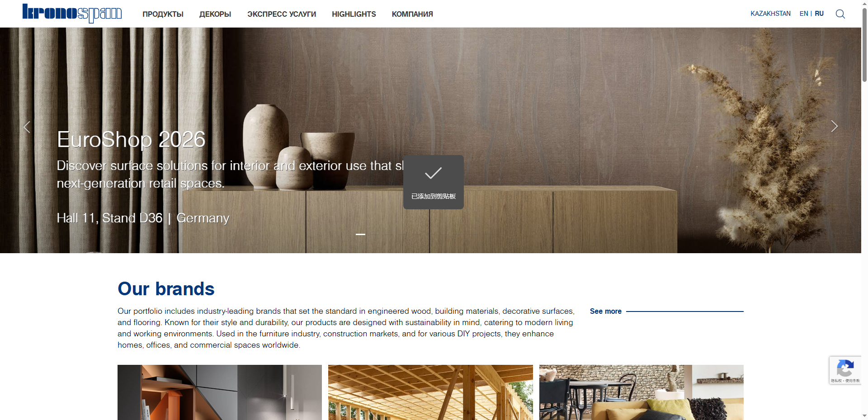The height and width of the screenshot is (420, 868).
Task: Open the search magnifier icon
Action: 840,14
